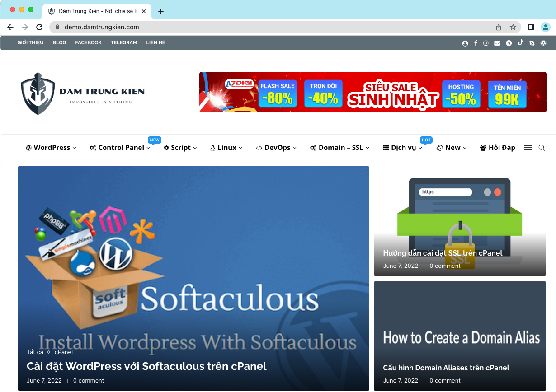The width and height of the screenshot is (556, 392).
Task: Open article Cài đặt WordPress với Softaculous
Action: coord(146,366)
